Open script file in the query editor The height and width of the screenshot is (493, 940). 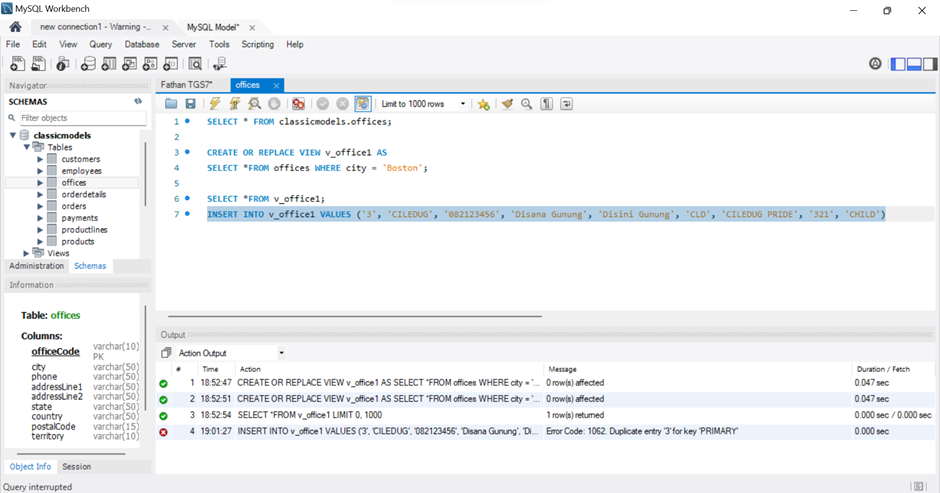coord(171,104)
